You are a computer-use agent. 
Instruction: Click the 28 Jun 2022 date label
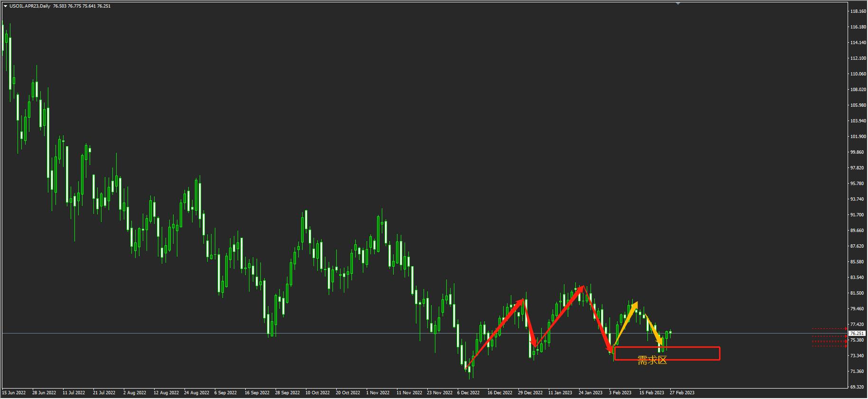pos(44,393)
